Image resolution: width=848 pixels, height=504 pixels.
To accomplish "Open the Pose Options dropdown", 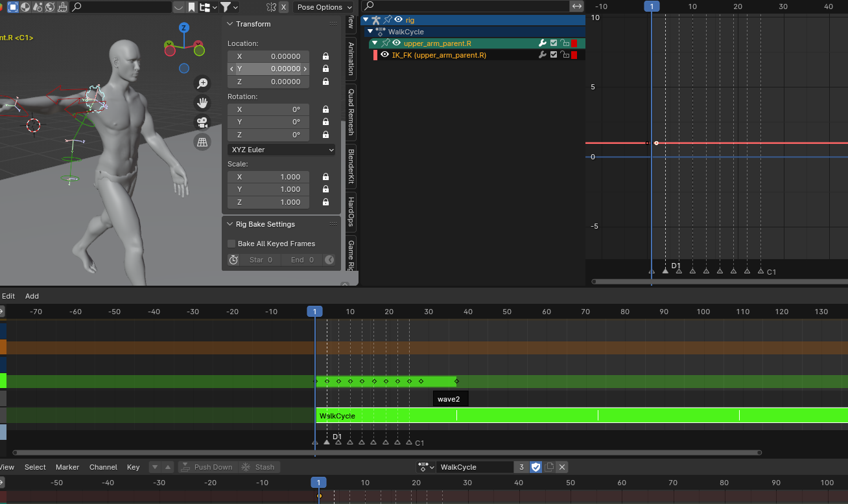I will pyautogui.click(x=324, y=7).
